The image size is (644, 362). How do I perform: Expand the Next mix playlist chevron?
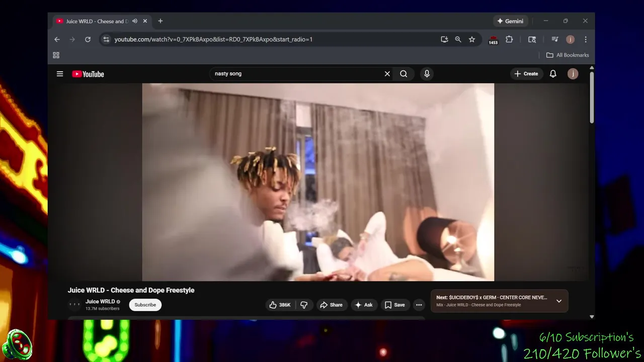click(558, 301)
